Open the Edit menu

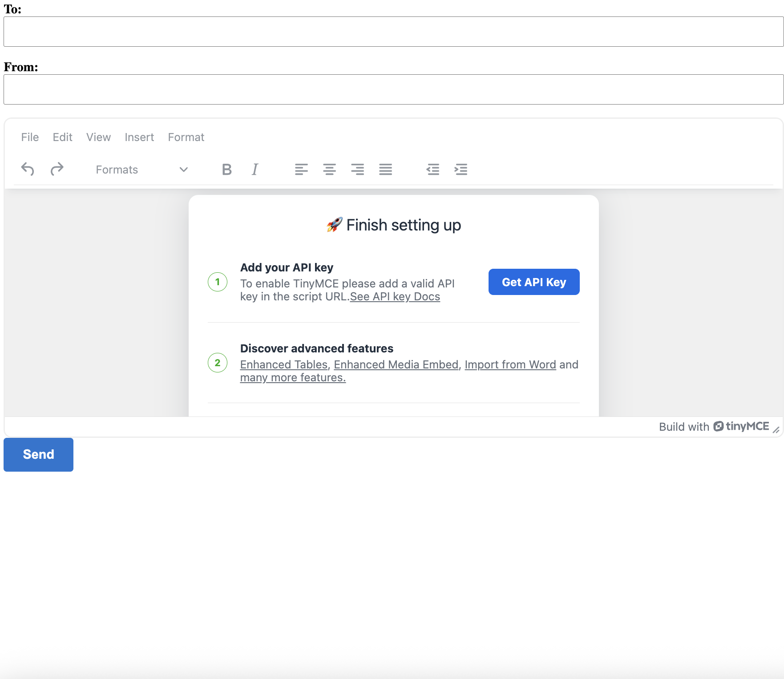coord(62,137)
